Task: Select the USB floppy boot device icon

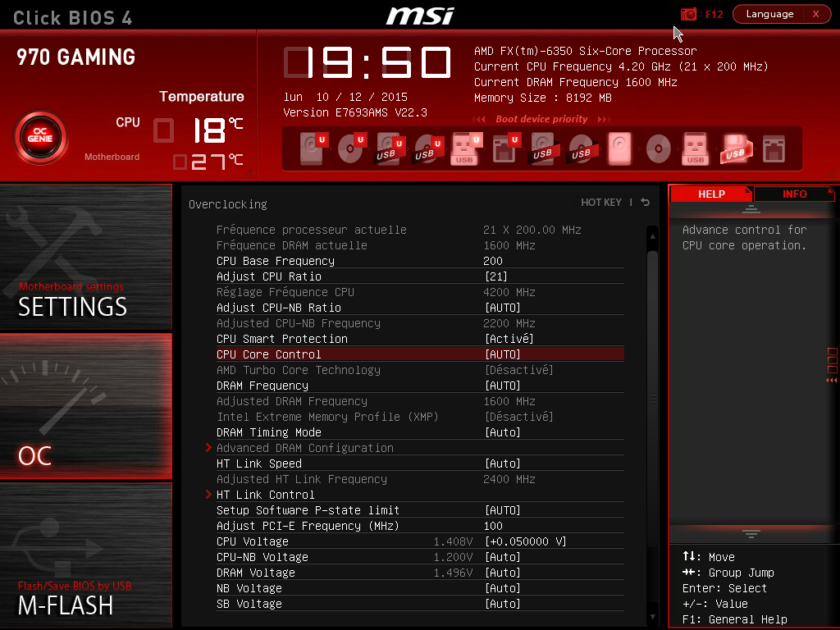Action: [735, 148]
